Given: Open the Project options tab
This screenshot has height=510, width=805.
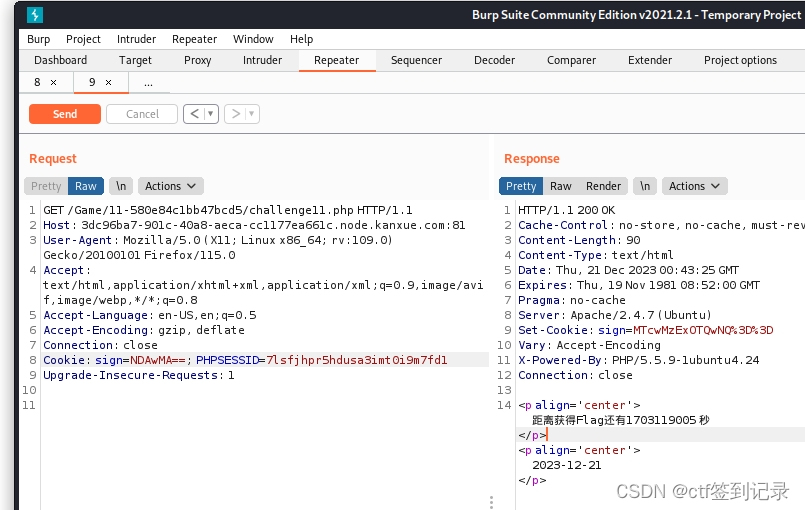Looking at the screenshot, I should click(x=740, y=60).
